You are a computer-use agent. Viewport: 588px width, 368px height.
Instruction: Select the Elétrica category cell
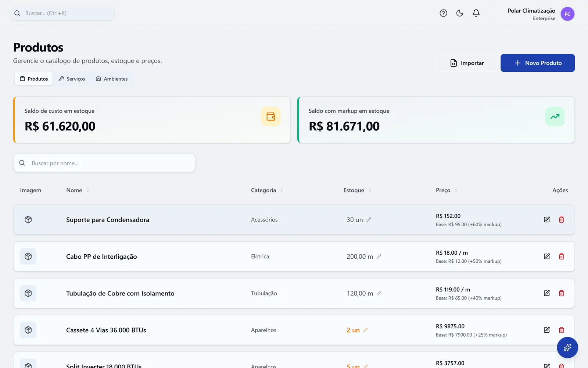pyautogui.click(x=260, y=256)
